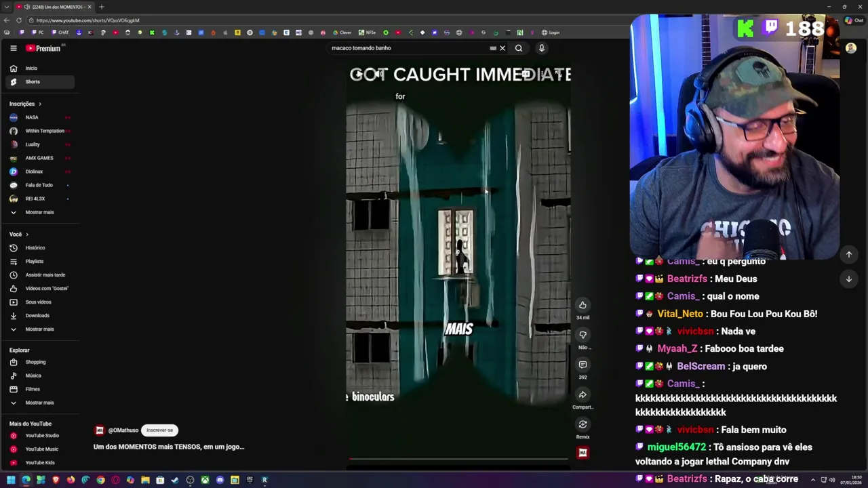The image size is (868, 488).
Task: Share the Short via Compartilhar
Action: pyautogui.click(x=583, y=394)
